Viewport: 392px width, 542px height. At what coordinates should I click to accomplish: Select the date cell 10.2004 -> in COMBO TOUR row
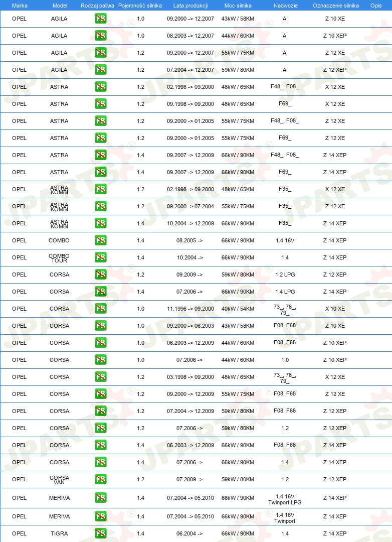[x=189, y=257]
